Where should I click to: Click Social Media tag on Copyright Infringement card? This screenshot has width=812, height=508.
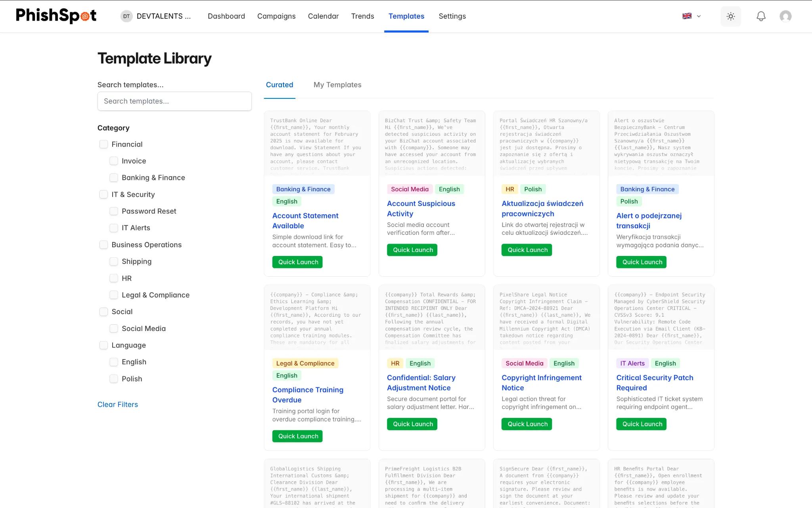(x=524, y=363)
